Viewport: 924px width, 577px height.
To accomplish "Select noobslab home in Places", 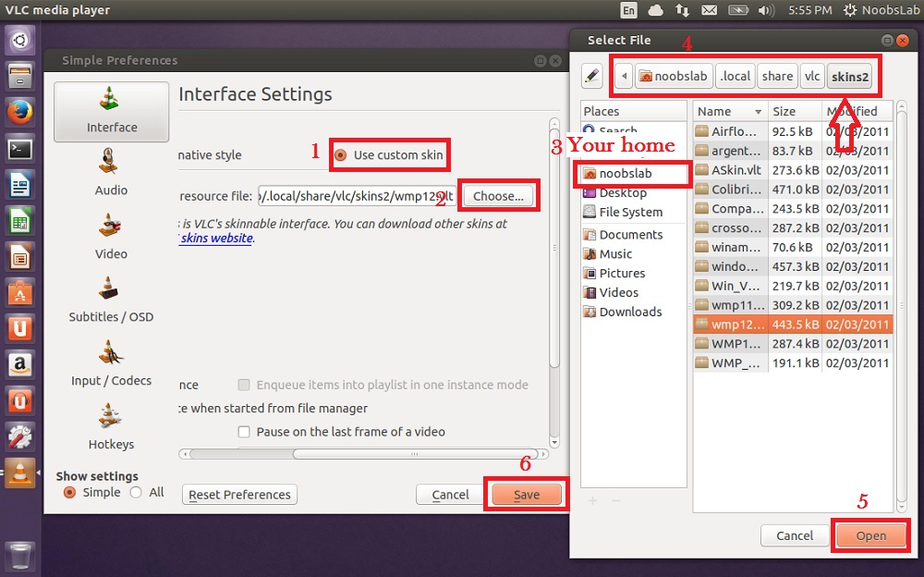I will 634,174.
